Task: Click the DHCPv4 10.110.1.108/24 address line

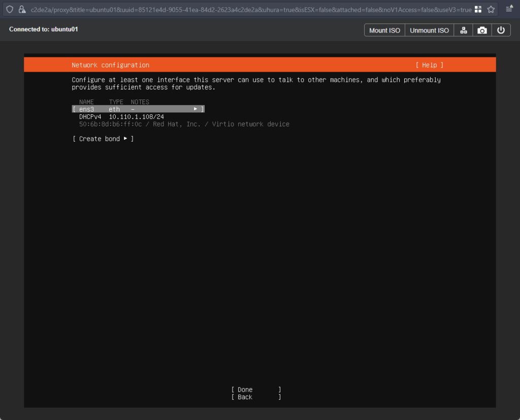Action: [x=121, y=117]
